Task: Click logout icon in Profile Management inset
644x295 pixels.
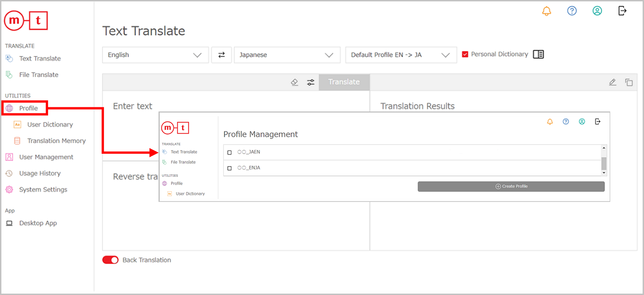Action: coord(598,122)
